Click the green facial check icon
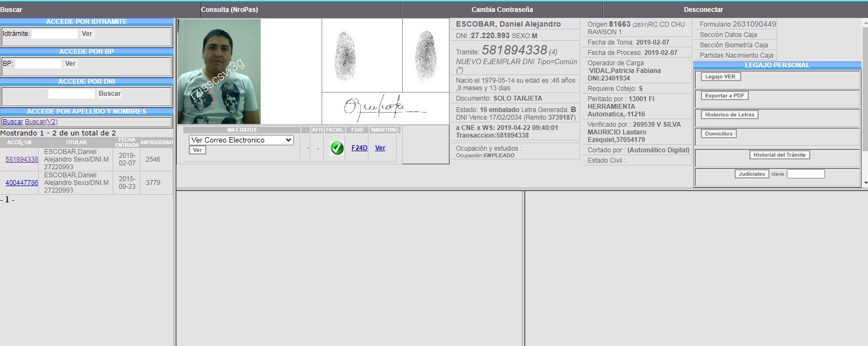 tap(337, 148)
